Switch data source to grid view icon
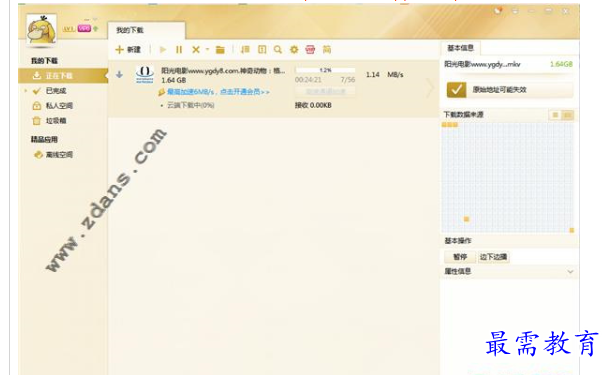 click(x=568, y=115)
